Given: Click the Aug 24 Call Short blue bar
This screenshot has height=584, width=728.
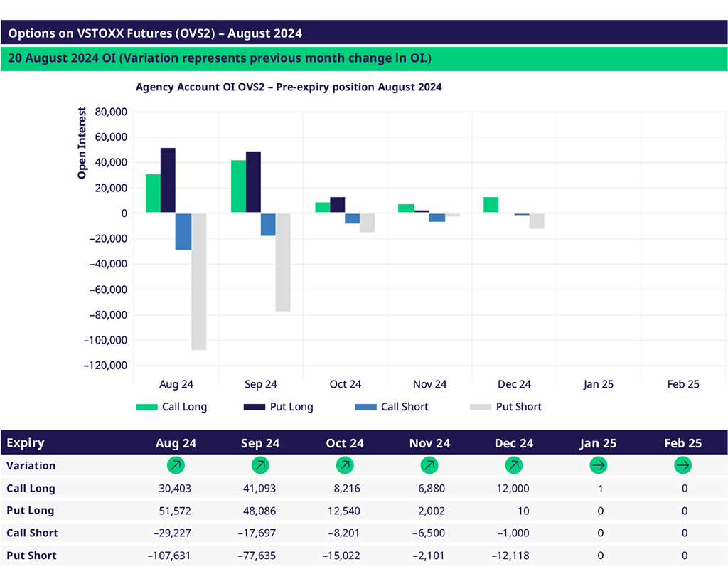Looking at the screenshot, I should pyautogui.click(x=183, y=231).
